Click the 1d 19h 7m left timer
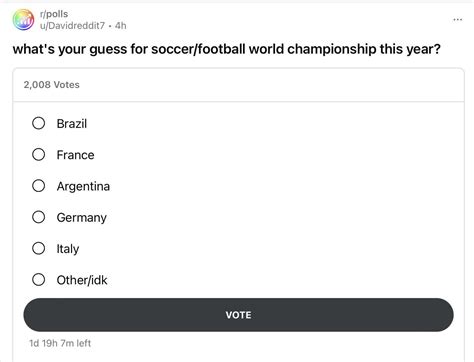 [60, 343]
